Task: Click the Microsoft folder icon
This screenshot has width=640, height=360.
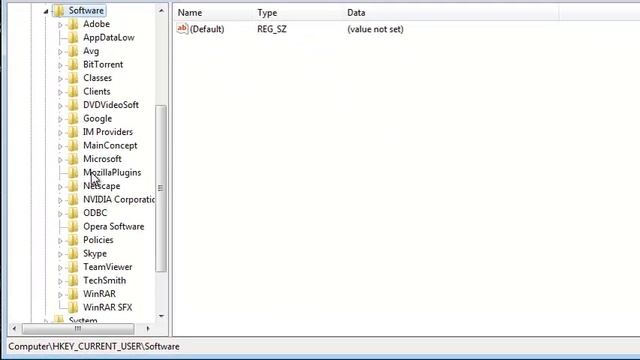Action: pyautogui.click(x=73, y=159)
